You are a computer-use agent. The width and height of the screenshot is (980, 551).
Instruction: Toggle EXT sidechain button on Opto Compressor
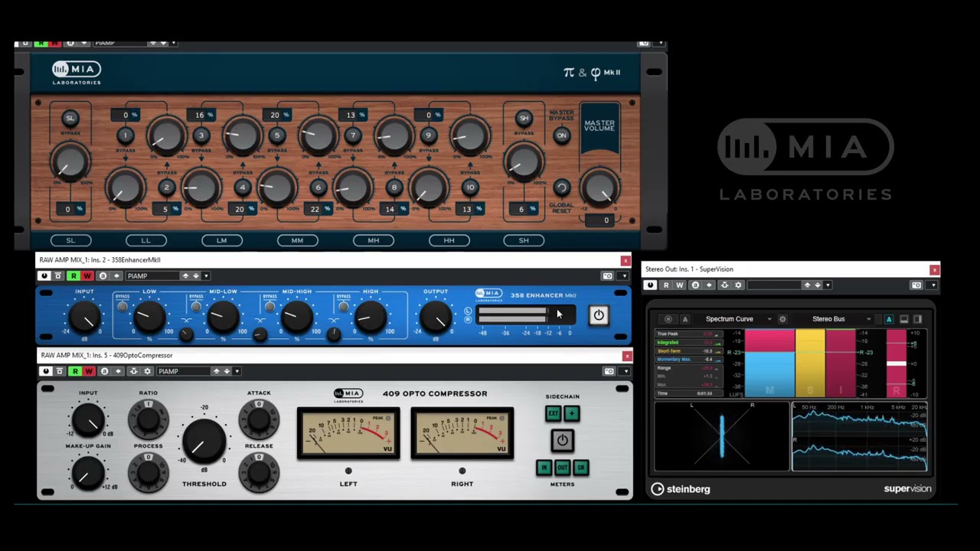[x=553, y=413]
